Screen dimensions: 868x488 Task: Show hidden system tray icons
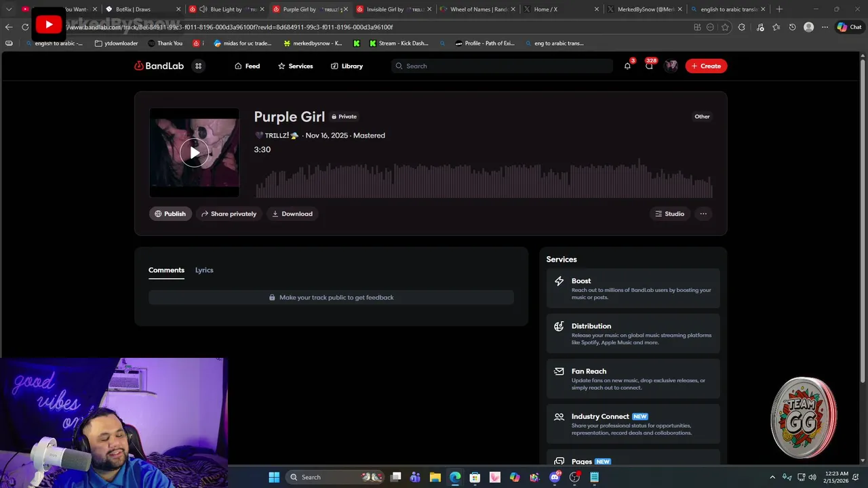click(772, 477)
